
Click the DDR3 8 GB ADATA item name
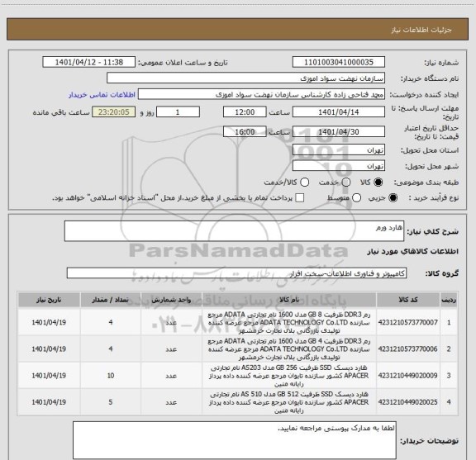pyautogui.click(x=289, y=322)
